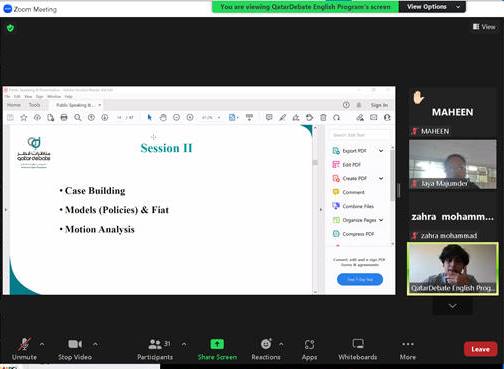Click MAHEEN participant tile

453,112
